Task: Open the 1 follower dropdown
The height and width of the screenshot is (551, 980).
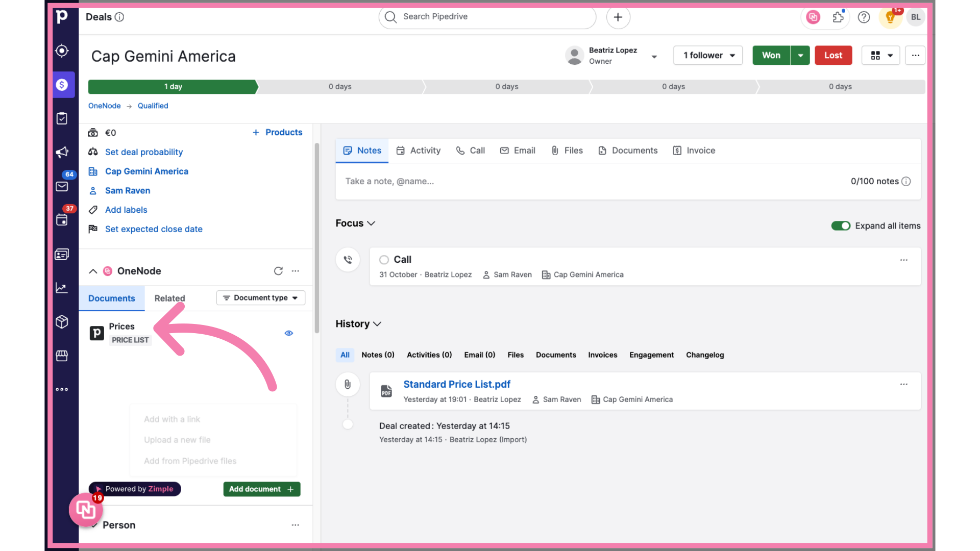Action: [x=707, y=55]
